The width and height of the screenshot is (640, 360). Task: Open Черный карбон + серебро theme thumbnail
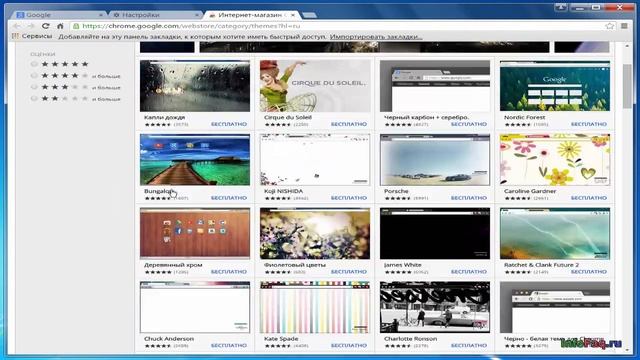[x=435, y=86]
